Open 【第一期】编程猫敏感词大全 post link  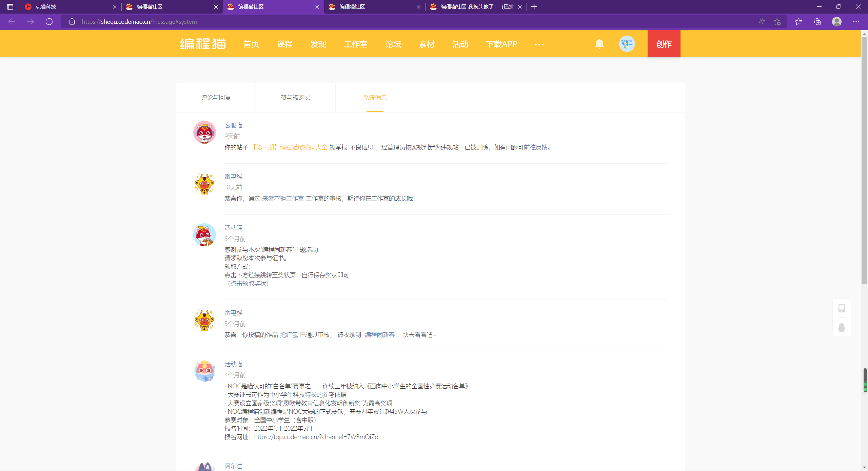point(289,147)
